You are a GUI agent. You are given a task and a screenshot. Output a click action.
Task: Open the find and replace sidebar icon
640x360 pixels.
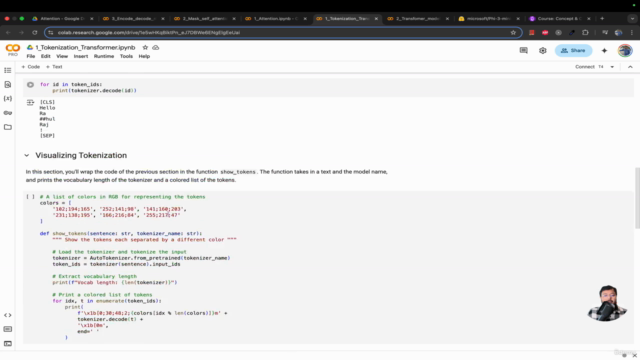point(7,84)
